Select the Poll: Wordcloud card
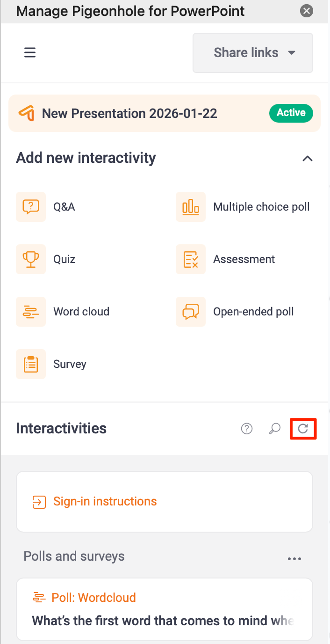Viewport: 330px width, 644px height. [164, 609]
